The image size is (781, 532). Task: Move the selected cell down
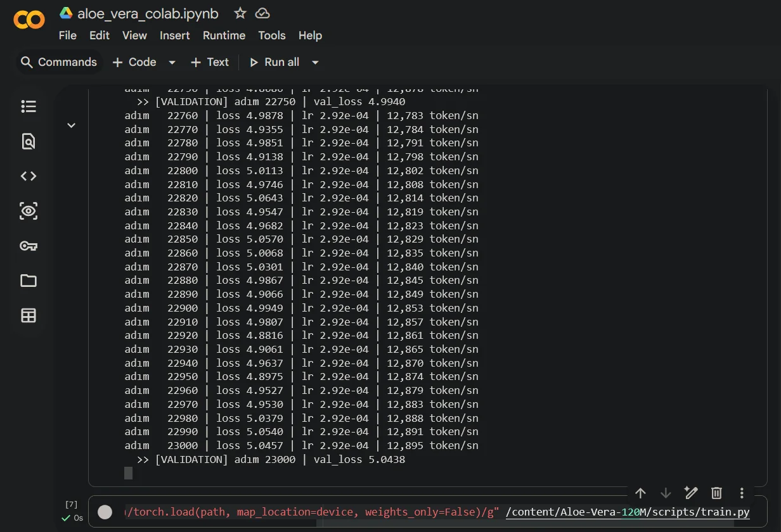[x=666, y=493]
